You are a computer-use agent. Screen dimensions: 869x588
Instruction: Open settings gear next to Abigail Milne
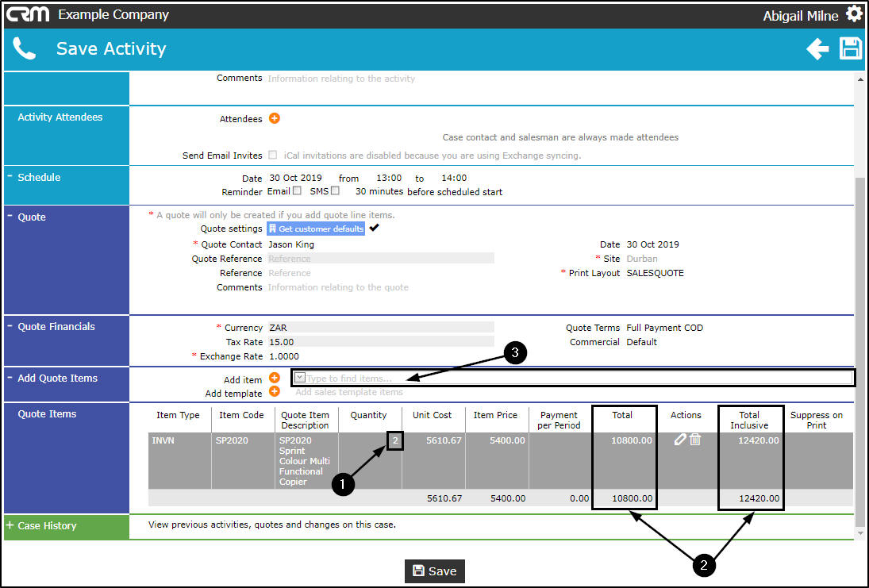click(854, 13)
